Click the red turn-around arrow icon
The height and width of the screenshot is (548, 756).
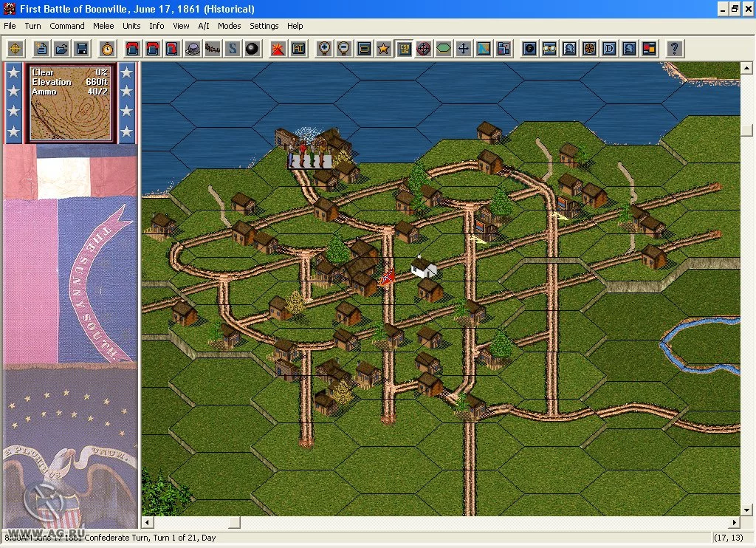point(172,49)
